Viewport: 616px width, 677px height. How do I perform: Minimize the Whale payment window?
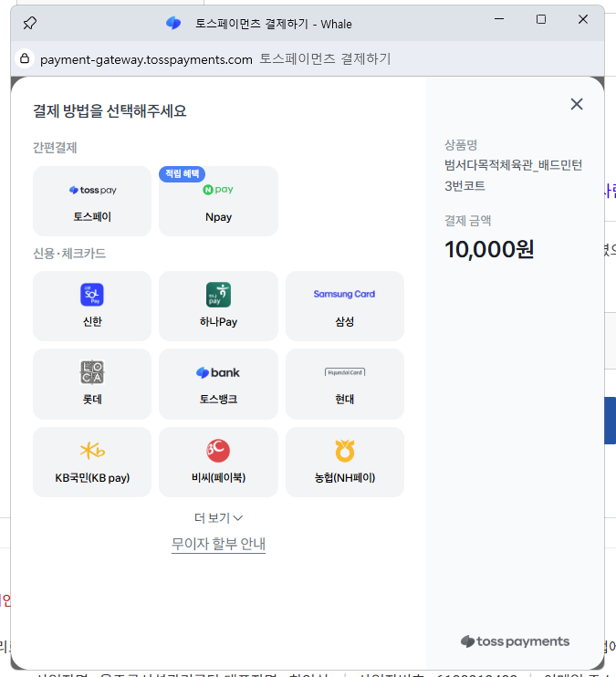[499, 19]
